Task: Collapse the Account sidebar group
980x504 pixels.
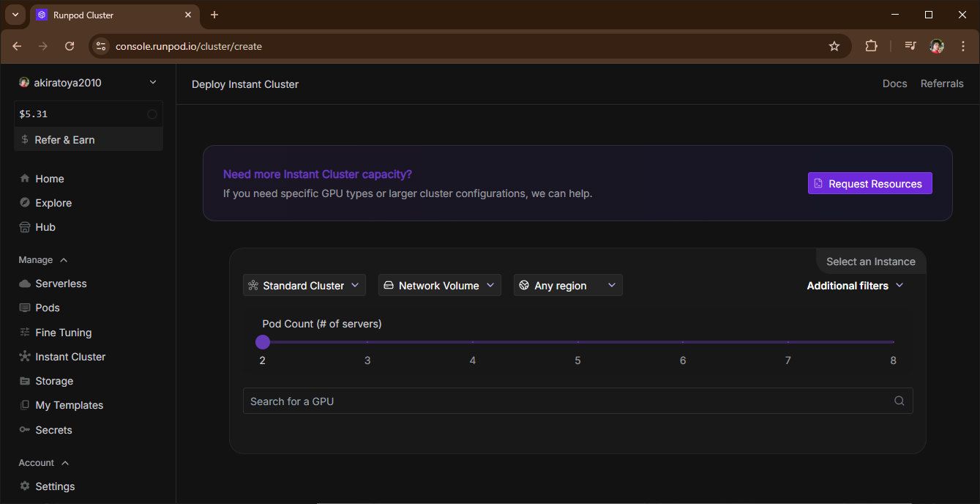Action: pyautogui.click(x=44, y=463)
